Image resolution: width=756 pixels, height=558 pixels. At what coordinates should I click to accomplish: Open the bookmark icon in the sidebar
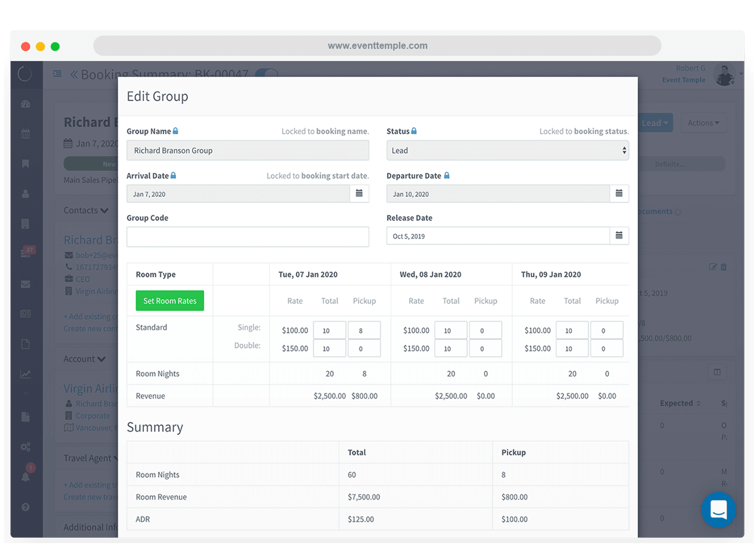click(26, 164)
